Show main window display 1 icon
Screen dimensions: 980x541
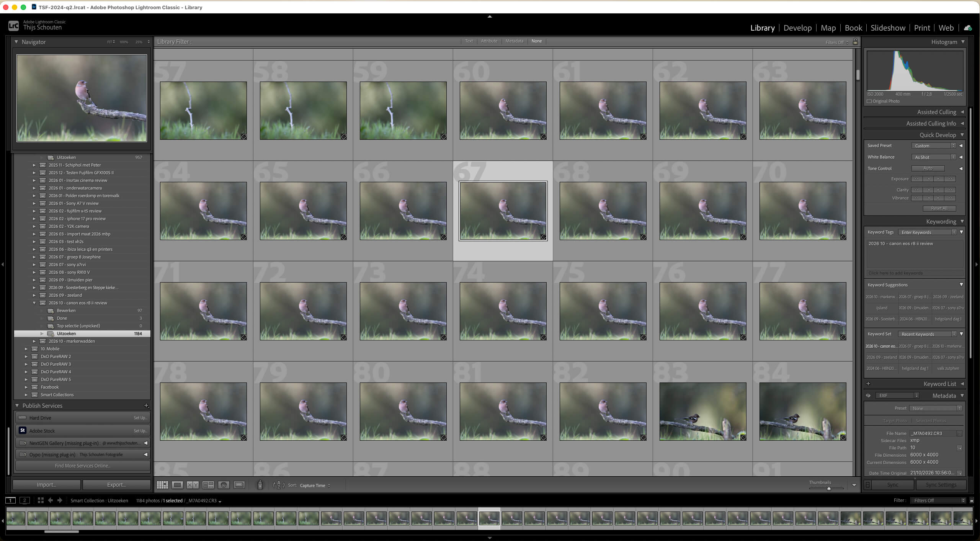(10, 500)
